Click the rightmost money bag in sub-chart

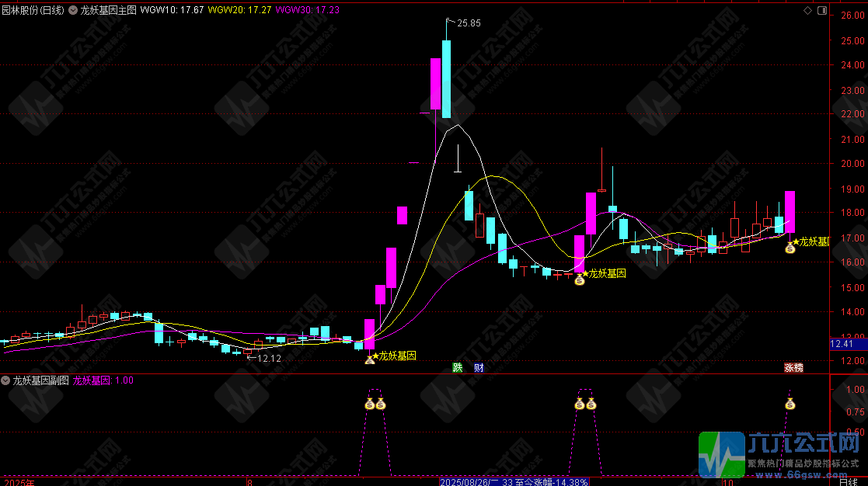(x=790, y=403)
